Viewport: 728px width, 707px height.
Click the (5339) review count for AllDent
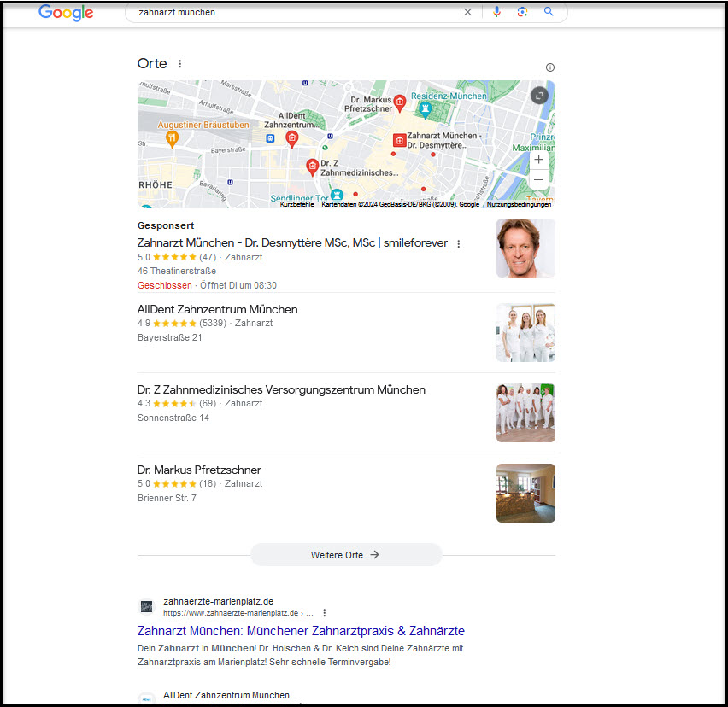(x=213, y=324)
